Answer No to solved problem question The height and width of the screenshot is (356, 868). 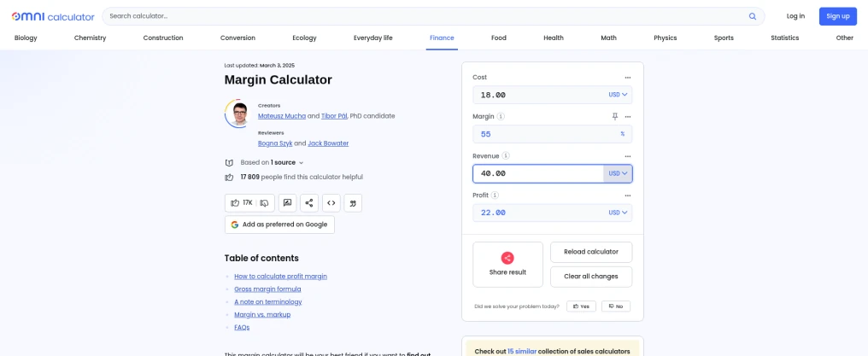pyautogui.click(x=616, y=306)
